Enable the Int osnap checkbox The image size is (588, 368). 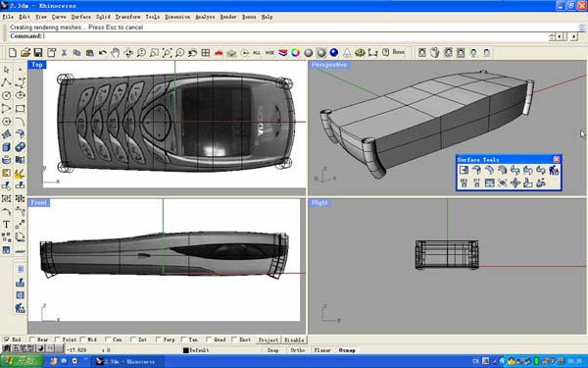point(133,340)
